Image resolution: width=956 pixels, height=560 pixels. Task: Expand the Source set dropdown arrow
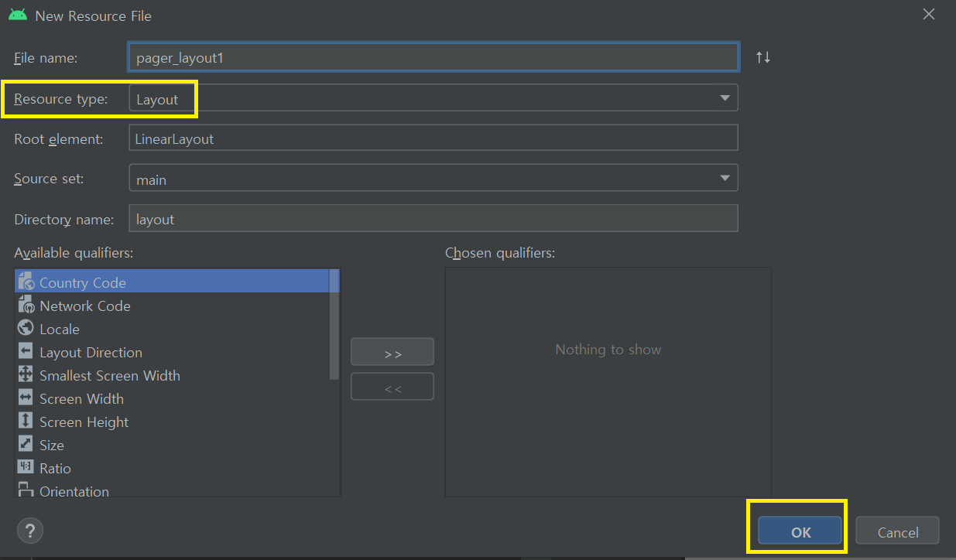pos(725,178)
